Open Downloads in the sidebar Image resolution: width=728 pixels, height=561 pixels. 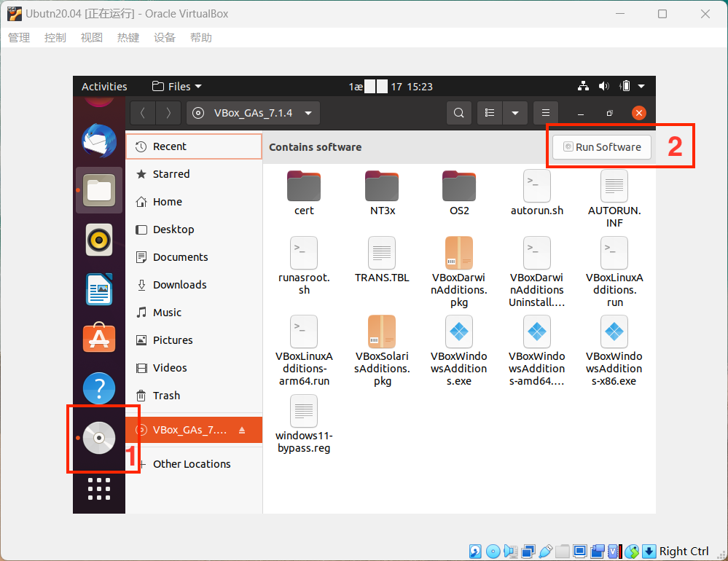pyautogui.click(x=194, y=285)
